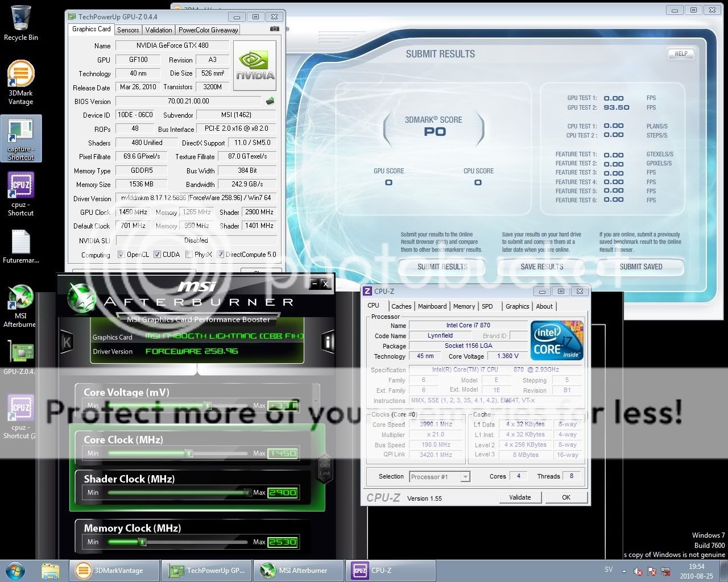This screenshot has height=582, width=728.
Task: Switch to CPU-Z taskbar button
Action: (390, 570)
